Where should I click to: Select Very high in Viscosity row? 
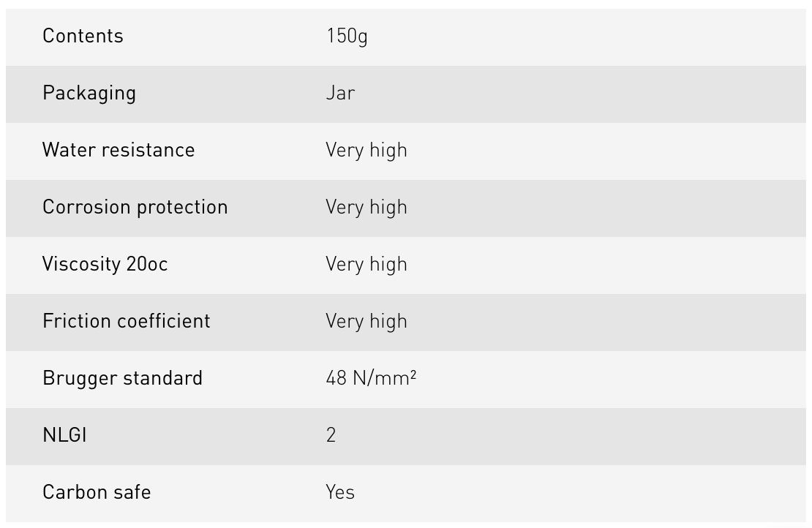coord(366,264)
